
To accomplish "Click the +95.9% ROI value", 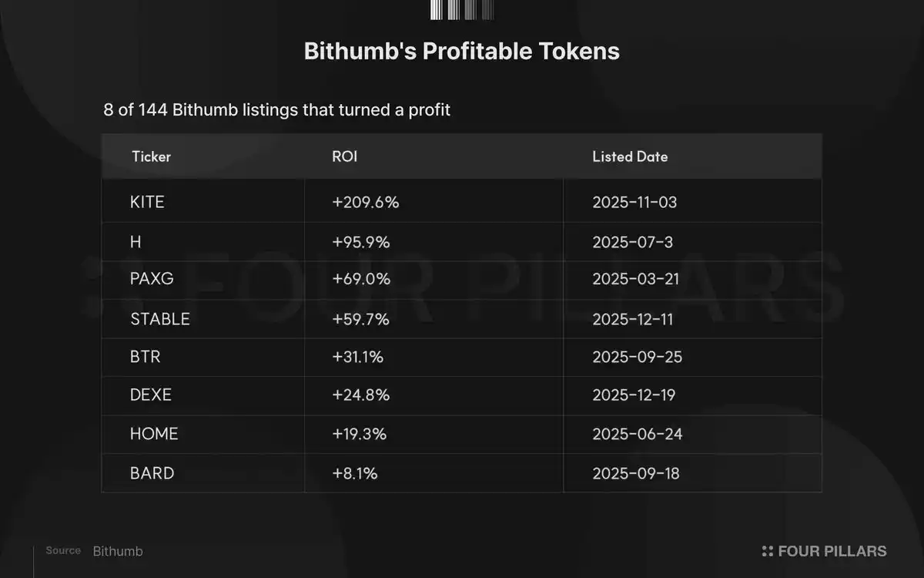I will [361, 242].
